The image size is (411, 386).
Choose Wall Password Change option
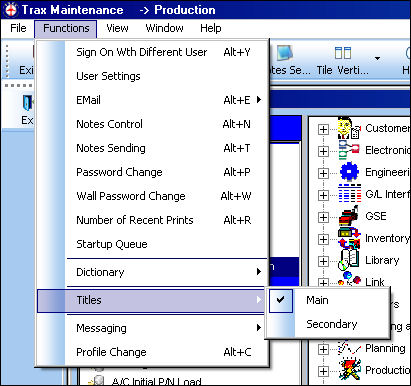tap(152, 196)
